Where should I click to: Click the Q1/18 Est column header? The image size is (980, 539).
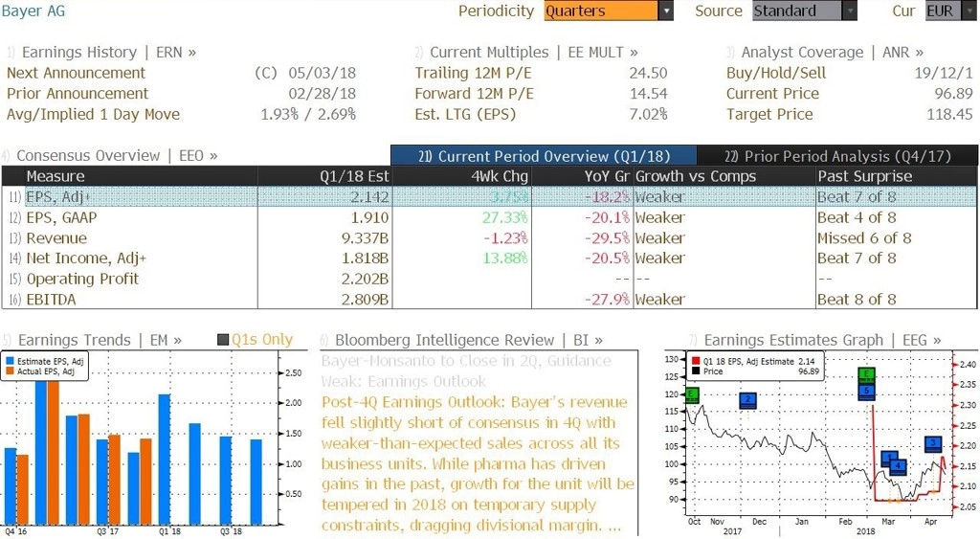pyautogui.click(x=324, y=176)
